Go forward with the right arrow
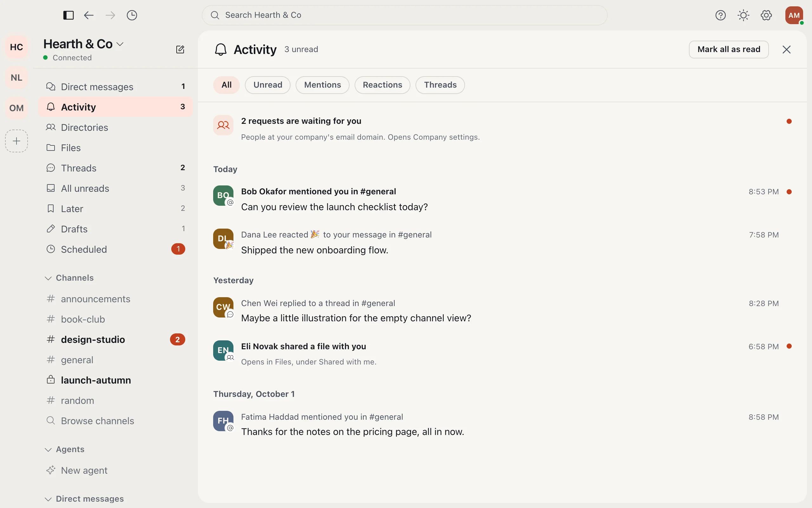This screenshot has width=812, height=508. [x=110, y=15]
